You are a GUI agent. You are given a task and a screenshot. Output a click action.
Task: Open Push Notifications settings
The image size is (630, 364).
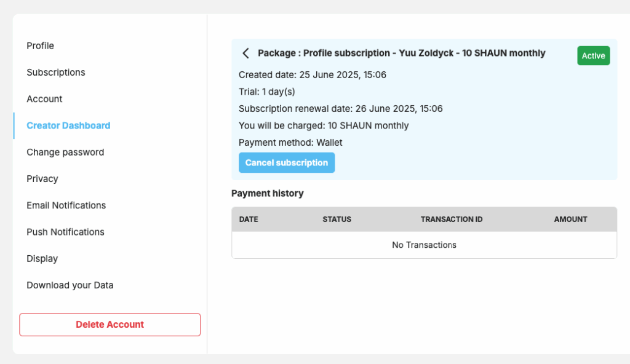65,232
